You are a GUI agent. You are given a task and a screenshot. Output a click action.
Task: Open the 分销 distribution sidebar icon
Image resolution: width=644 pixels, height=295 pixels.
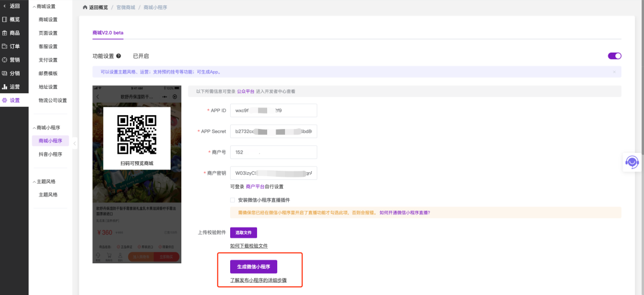click(x=5, y=73)
